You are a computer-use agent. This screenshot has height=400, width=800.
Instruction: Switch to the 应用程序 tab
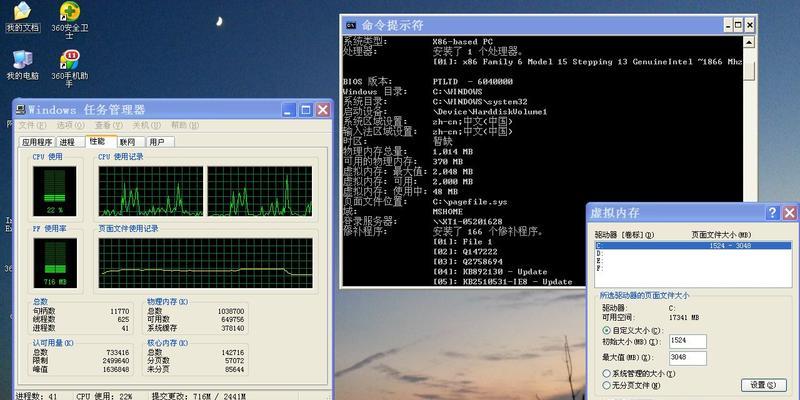tap(37, 142)
